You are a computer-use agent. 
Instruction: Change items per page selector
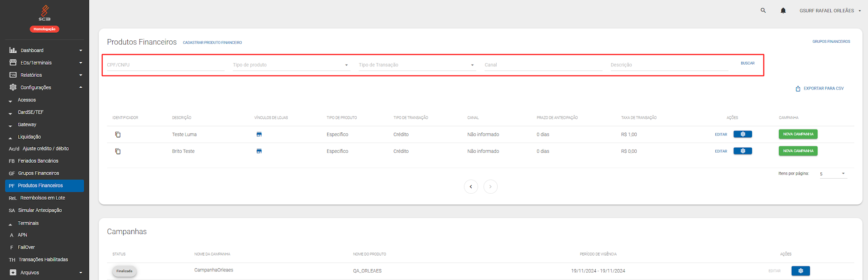[833, 174]
